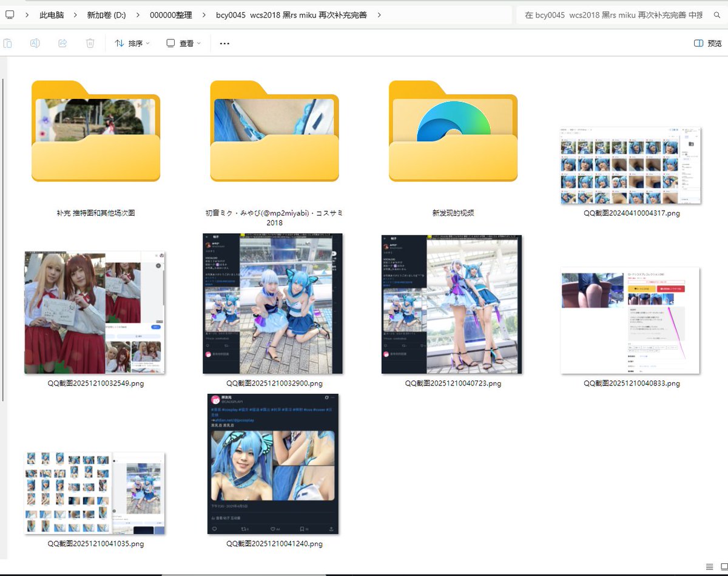This screenshot has width=728, height=576.
Task: Select the 补充 推特图和其他场次图 folder
Action: (96, 130)
